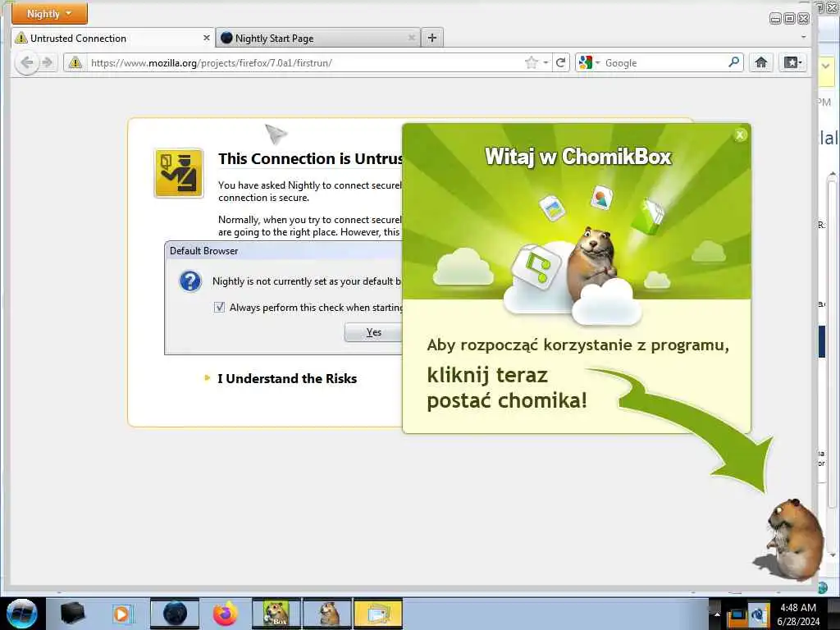
Task: Toggle Always perform this check checkbox
Action: click(x=219, y=307)
